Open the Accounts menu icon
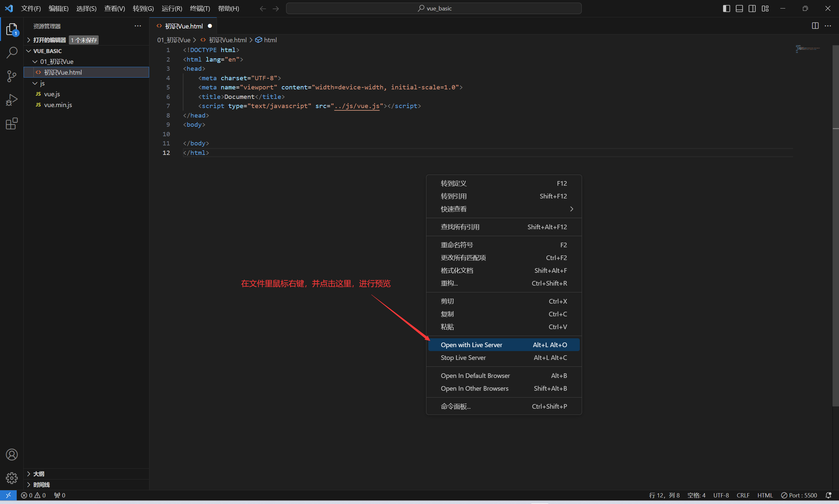Screen dimensions: 839x504 click(x=11, y=455)
